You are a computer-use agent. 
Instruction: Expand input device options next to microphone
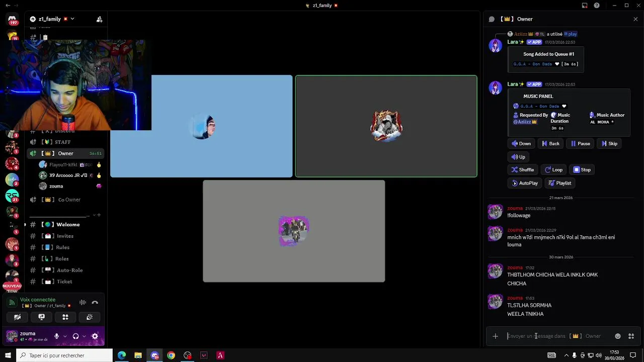click(x=65, y=336)
